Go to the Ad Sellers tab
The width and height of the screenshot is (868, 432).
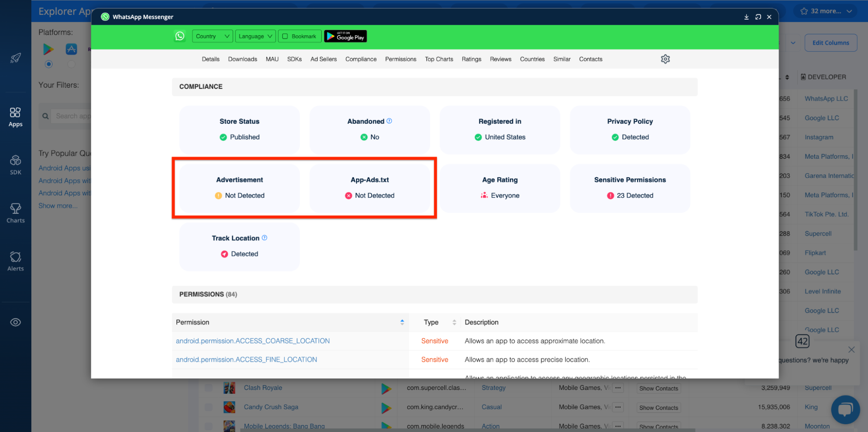click(x=323, y=59)
